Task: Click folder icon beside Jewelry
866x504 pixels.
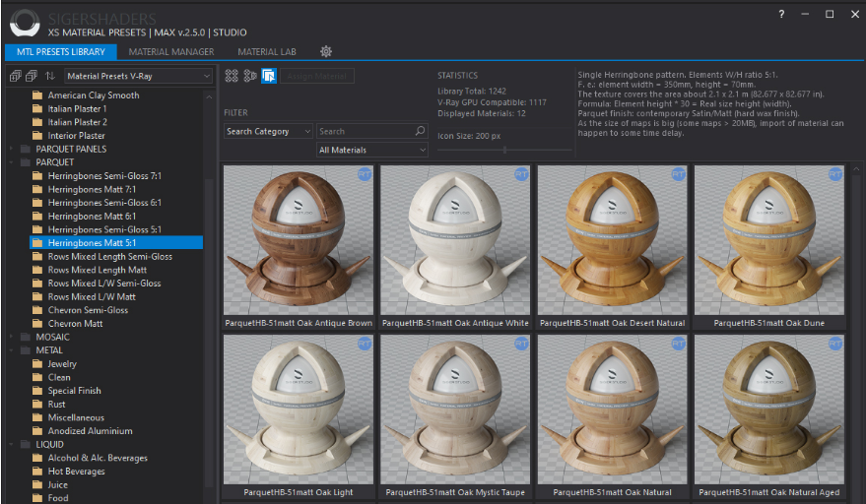Action: click(37, 364)
